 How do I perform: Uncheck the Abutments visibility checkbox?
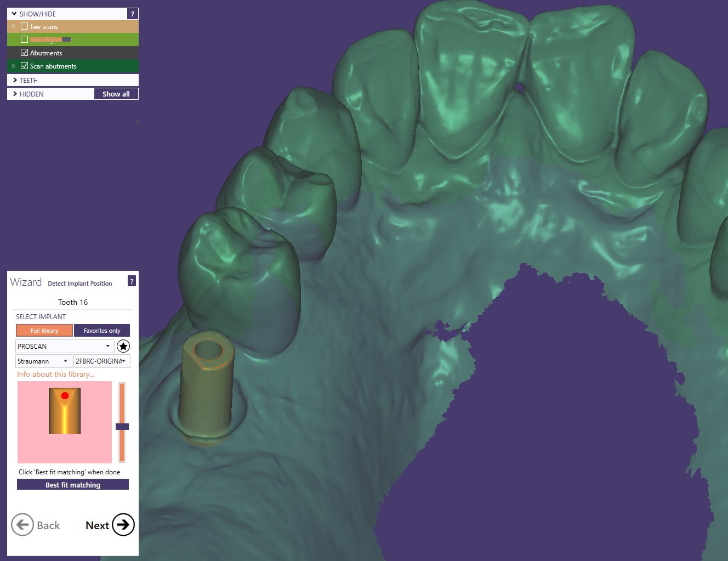[25, 52]
